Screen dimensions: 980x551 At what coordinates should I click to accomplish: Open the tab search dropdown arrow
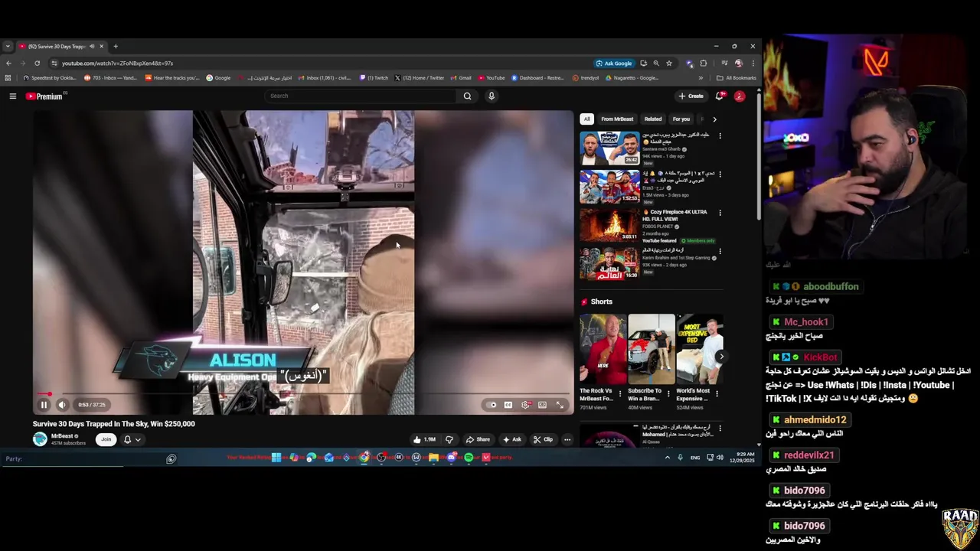tap(8, 47)
